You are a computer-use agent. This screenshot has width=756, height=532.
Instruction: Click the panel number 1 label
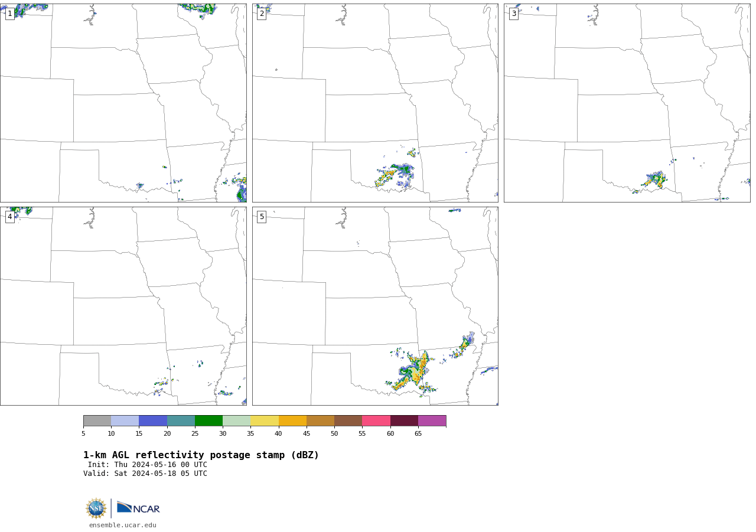pyautogui.click(x=9, y=14)
